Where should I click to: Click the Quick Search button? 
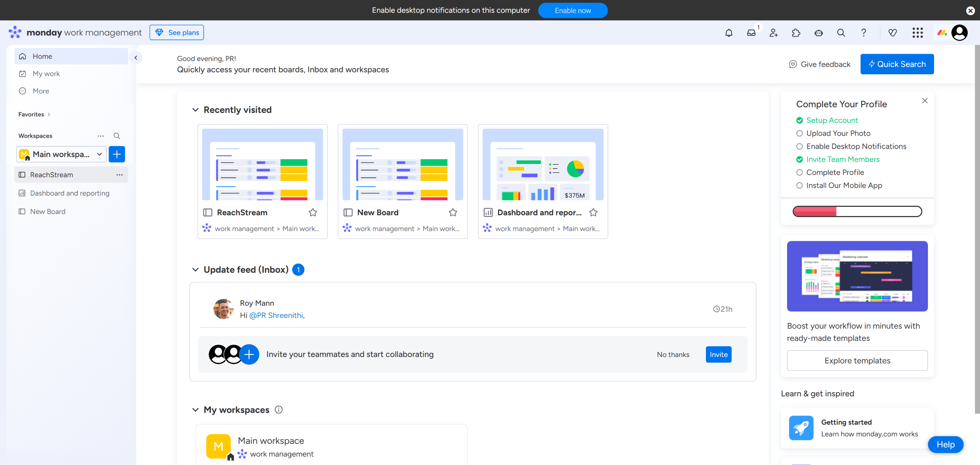coord(897,64)
